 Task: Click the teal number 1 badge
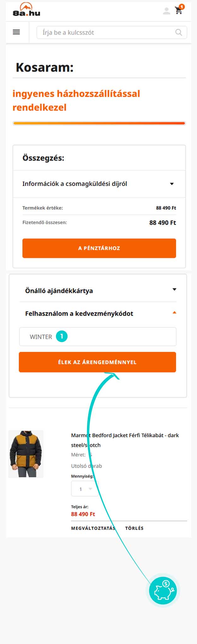[62, 336]
